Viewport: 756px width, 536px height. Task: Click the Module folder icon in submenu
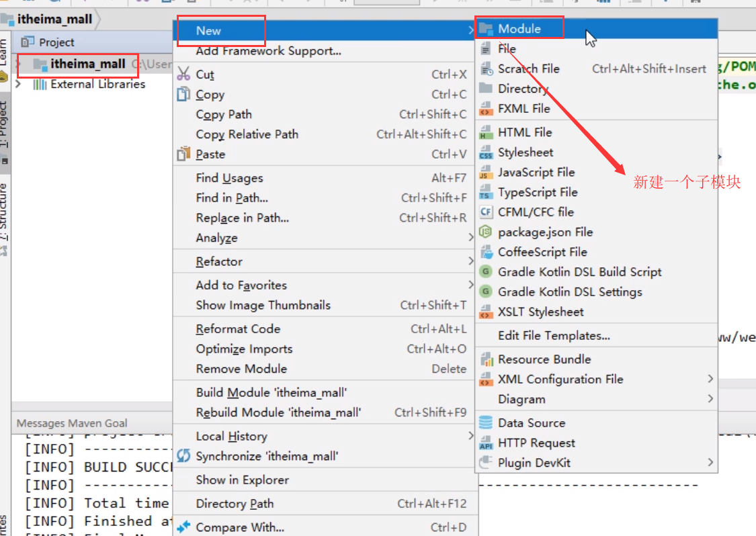pos(485,28)
